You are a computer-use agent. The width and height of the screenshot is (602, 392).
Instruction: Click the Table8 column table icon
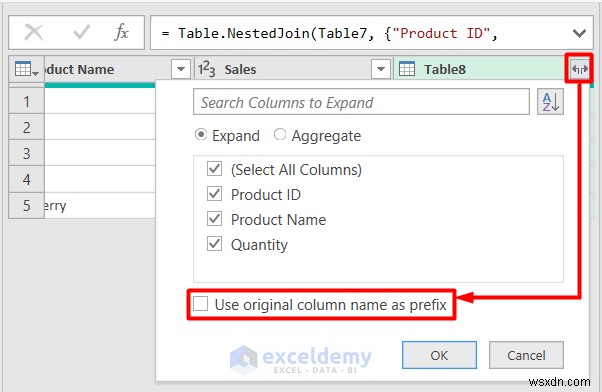[407, 69]
